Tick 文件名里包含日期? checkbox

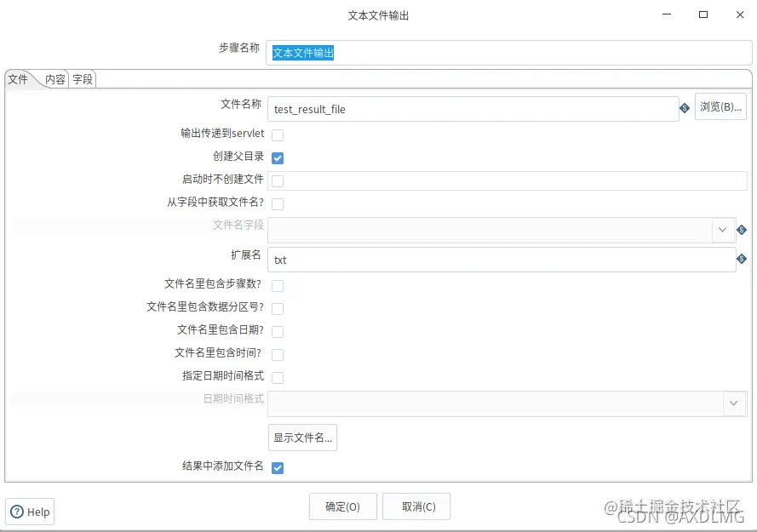pos(278,332)
